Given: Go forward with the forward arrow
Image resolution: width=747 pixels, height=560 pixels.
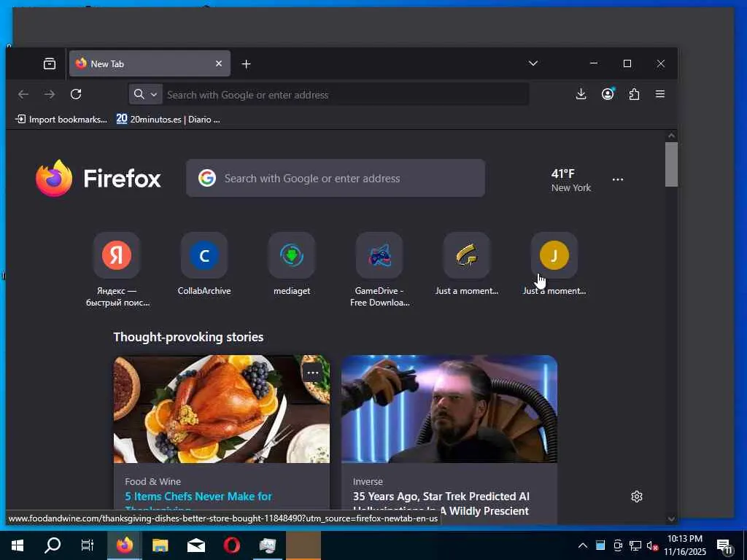Looking at the screenshot, I should coord(50,94).
